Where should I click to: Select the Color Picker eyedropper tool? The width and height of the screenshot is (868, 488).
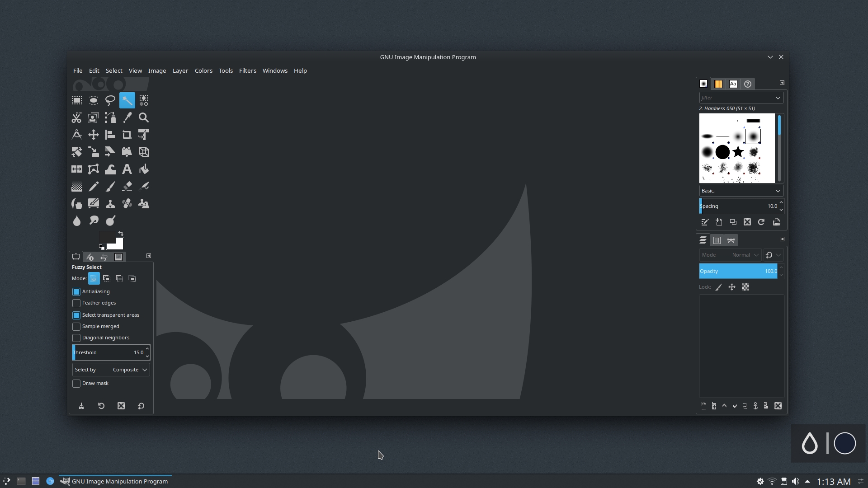pos(127,118)
